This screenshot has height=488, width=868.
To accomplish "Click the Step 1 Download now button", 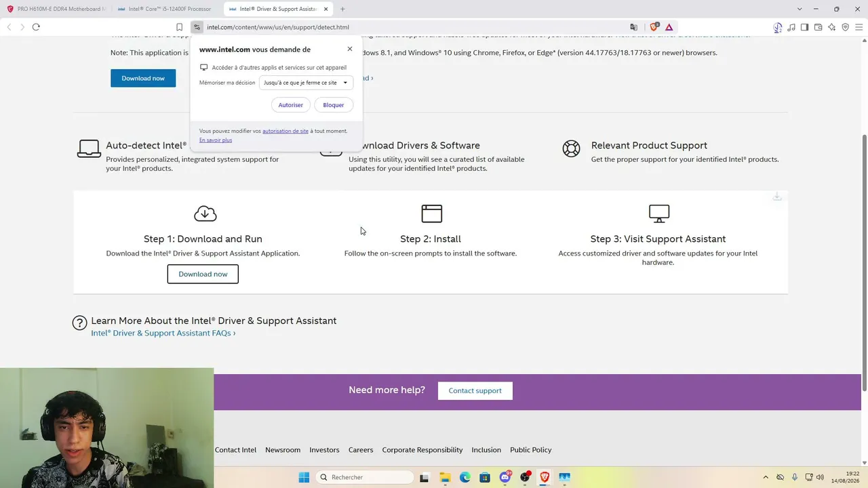I will click(203, 274).
